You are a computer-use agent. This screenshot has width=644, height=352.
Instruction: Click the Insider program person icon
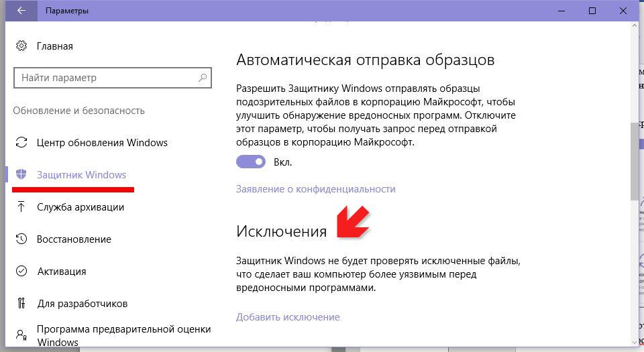click(21, 335)
